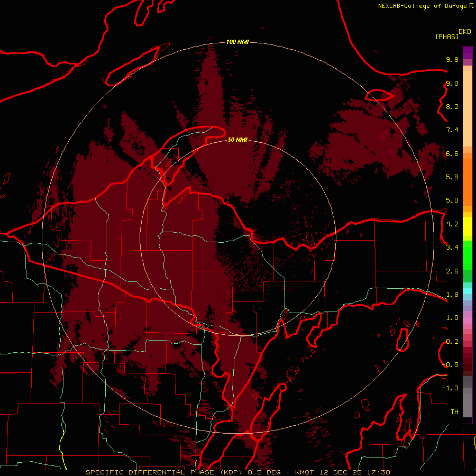Click the gray bottom segment of color bar
The height and width of the screenshot is (476, 476).
(x=467, y=405)
